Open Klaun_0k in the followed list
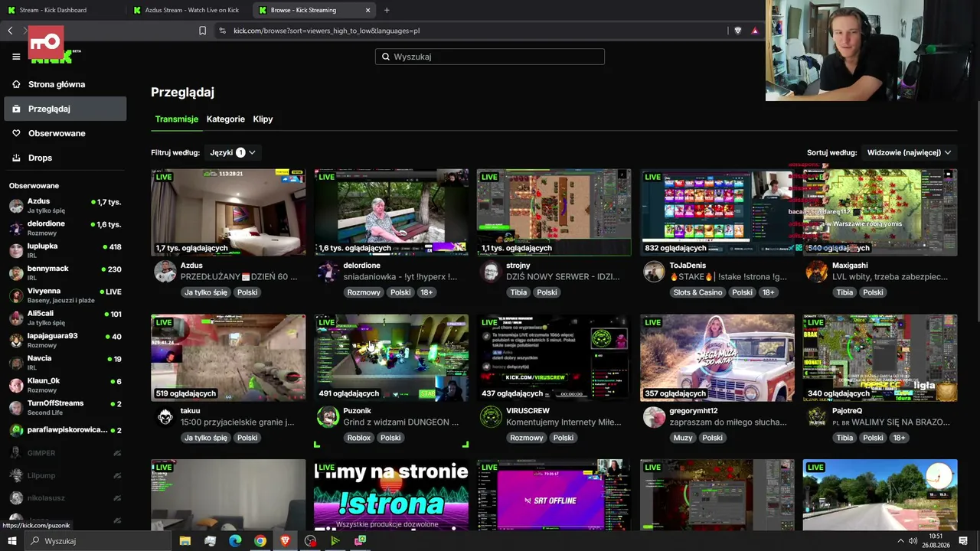The width and height of the screenshot is (980, 551). pyautogui.click(x=65, y=385)
